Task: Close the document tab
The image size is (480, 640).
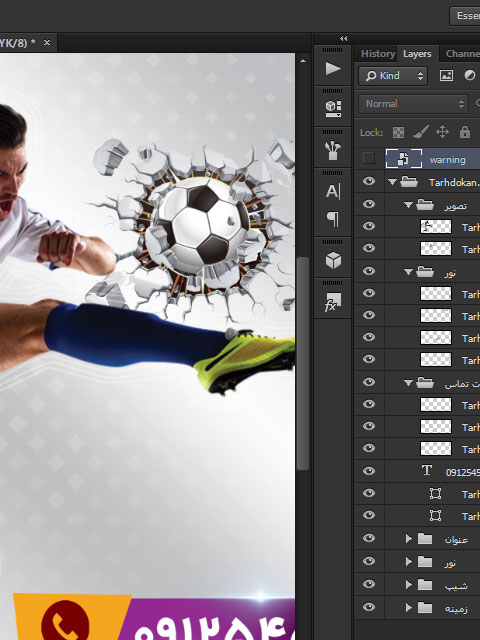Action: click(47, 42)
